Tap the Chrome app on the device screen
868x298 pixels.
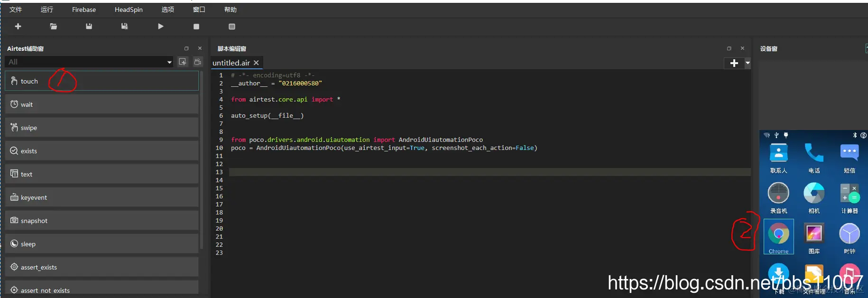pyautogui.click(x=778, y=237)
